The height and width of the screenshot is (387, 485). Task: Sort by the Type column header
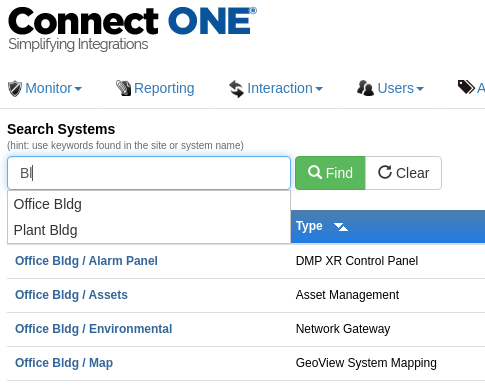pos(309,226)
